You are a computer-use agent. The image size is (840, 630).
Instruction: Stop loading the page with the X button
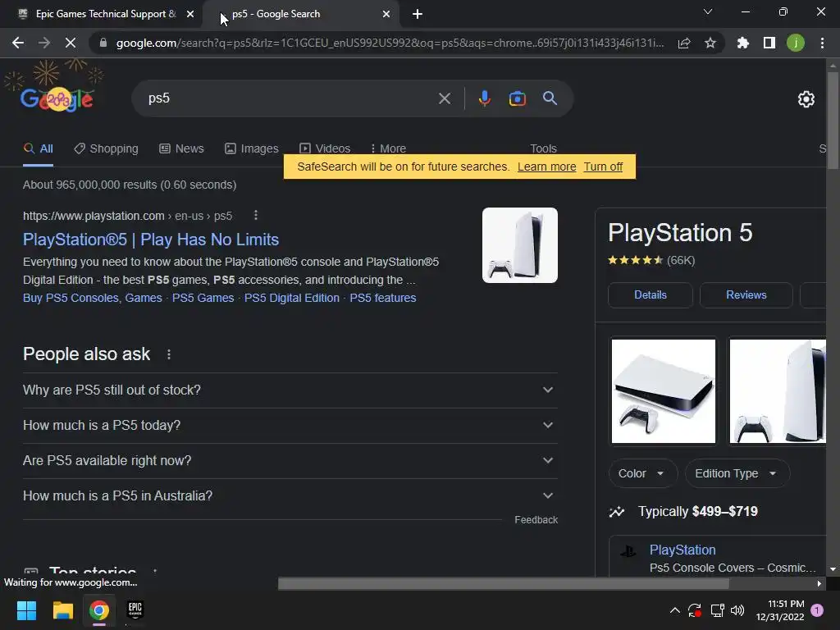point(71,43)
